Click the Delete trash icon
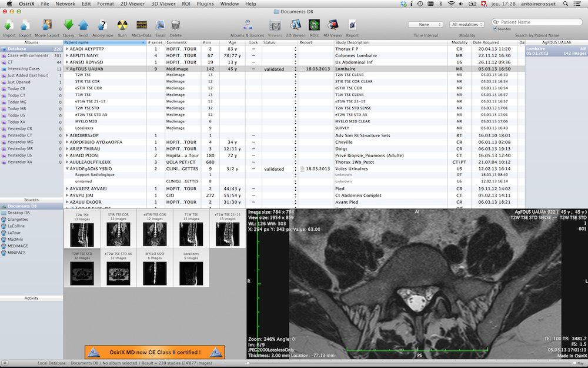This screenshot has height=368, width=588. [175, 25]
